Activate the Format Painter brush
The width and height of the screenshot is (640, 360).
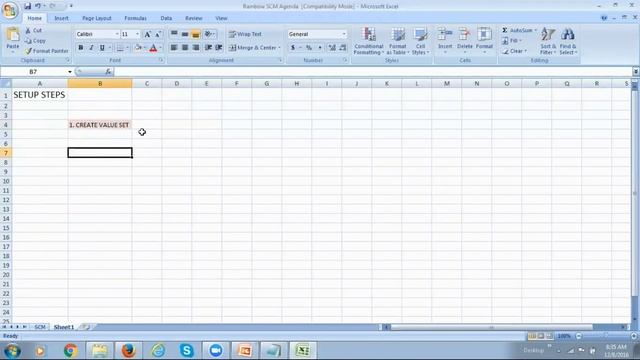[x=47, y=51]
